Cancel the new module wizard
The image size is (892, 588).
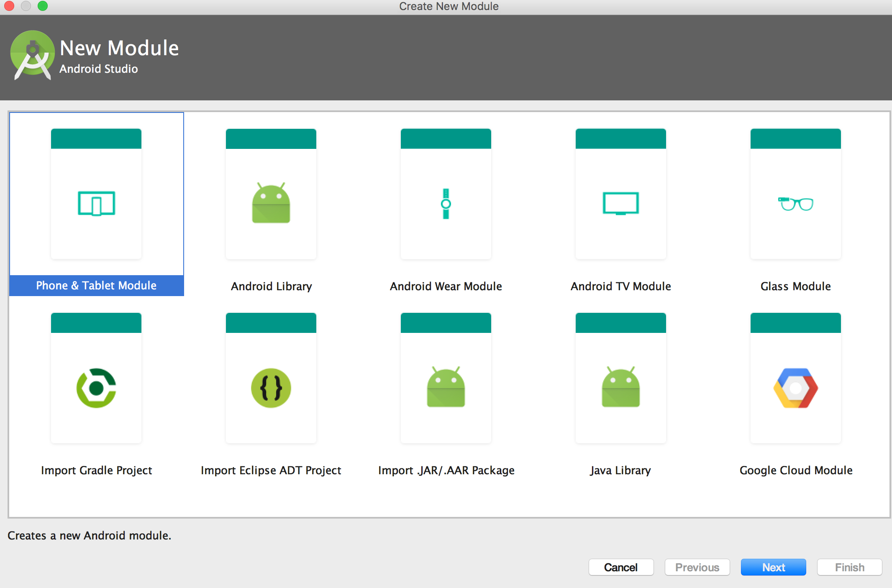click(x=621, y=567)
